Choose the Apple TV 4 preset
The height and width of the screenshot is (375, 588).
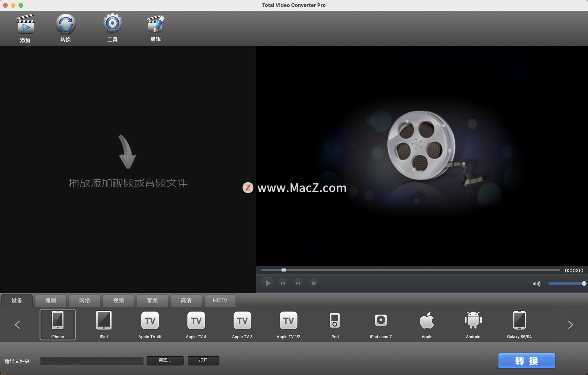tap(196, 324)
